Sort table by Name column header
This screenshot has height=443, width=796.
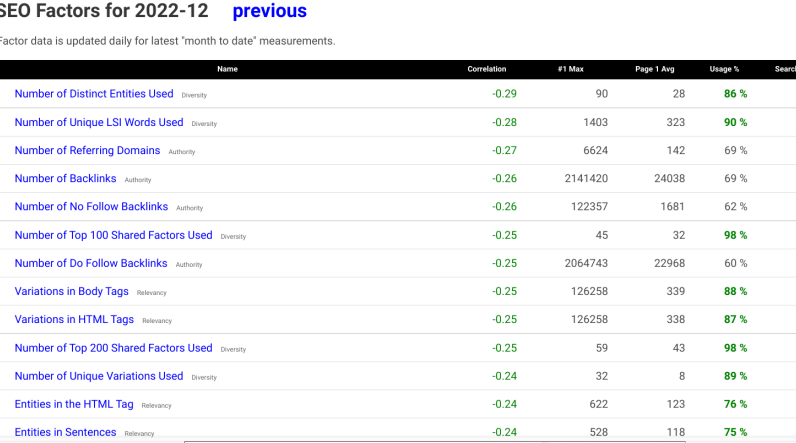point(227,69)
